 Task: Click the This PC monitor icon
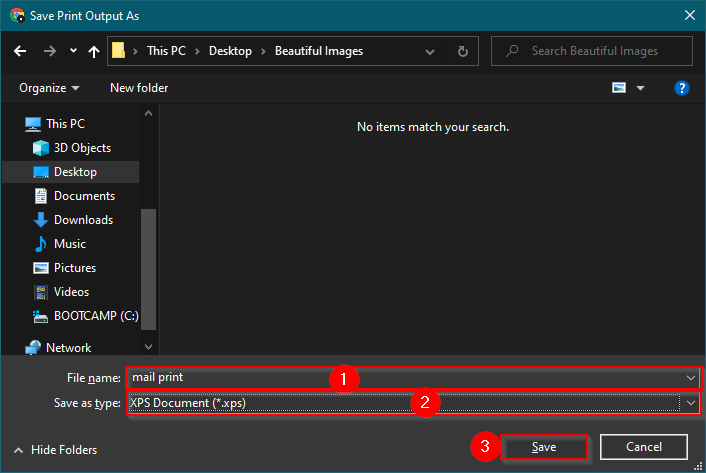[x=33, y=124]
